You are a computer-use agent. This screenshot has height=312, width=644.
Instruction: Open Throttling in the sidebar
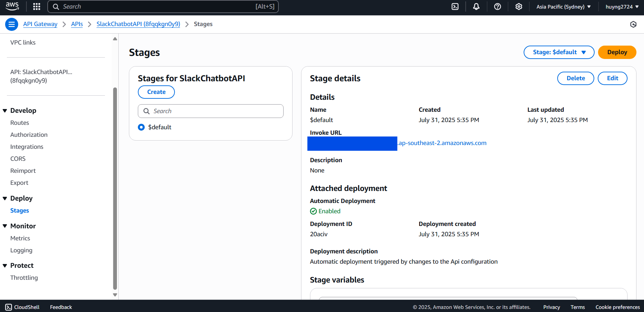pos(24,278)
